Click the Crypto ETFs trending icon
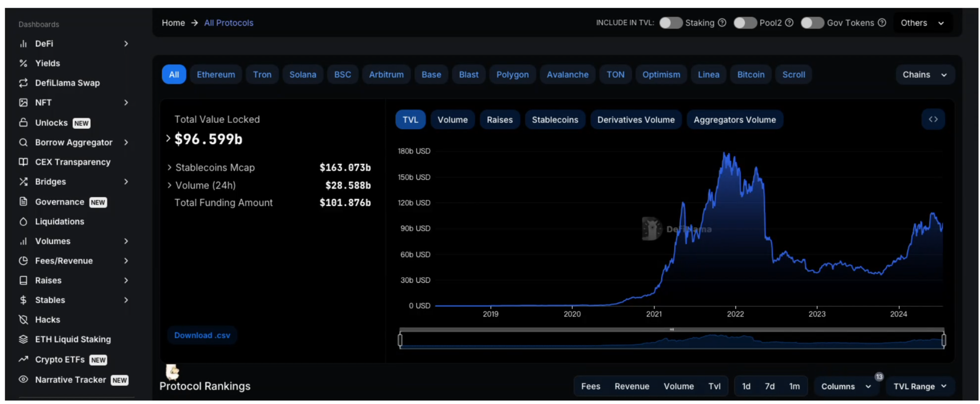This screenshot has width=980, height=404. pos(23,359)
